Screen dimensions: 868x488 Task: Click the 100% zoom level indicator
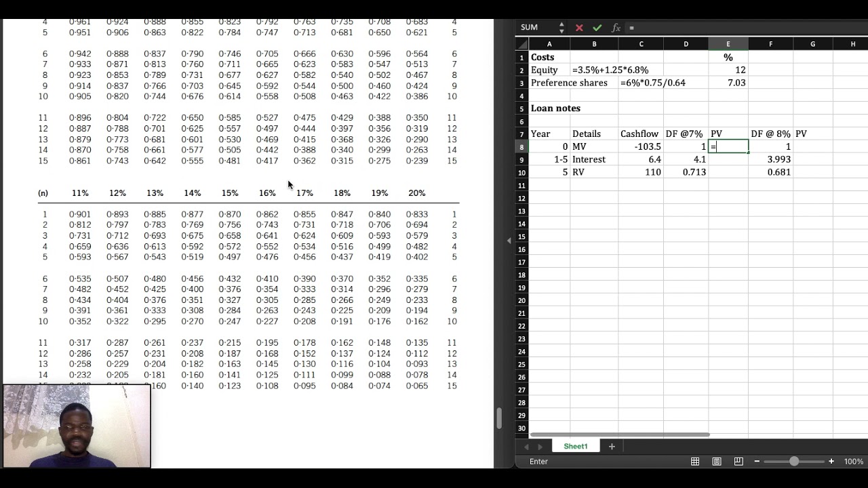[x=853, y=462]
